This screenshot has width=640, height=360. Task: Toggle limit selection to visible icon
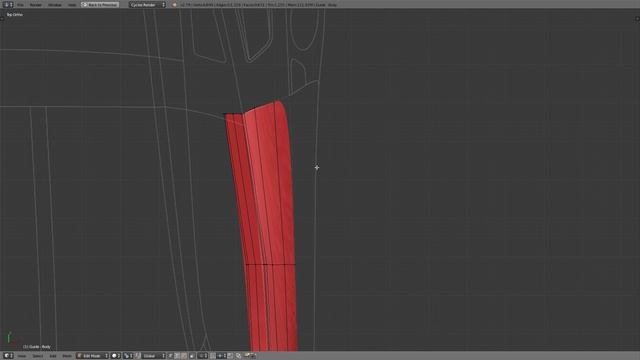[x=192, y=356]
